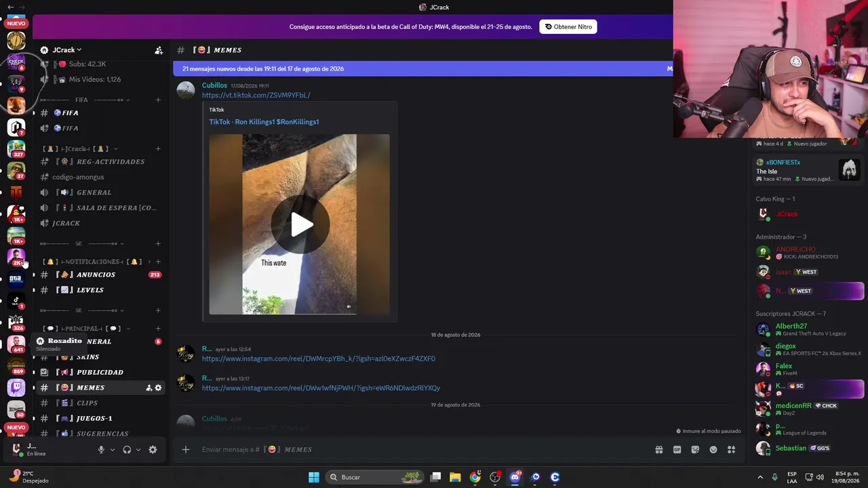The width and height of the screenshot is (868, 488).
Task: View diegox member profile
Action: (810, 350)
